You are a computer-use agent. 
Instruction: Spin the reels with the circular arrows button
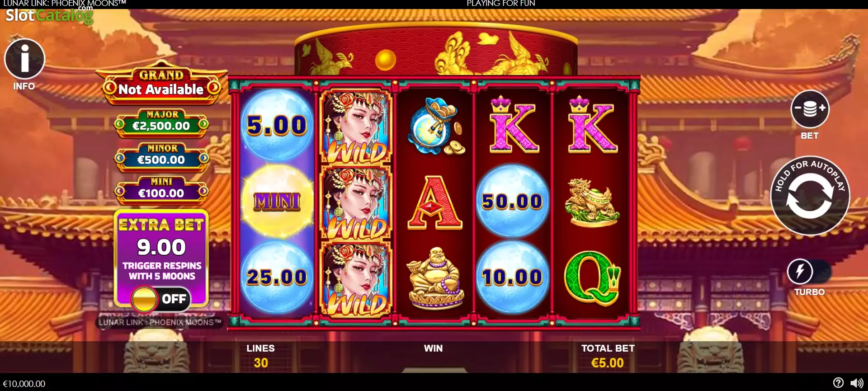[x=810, y=196]
